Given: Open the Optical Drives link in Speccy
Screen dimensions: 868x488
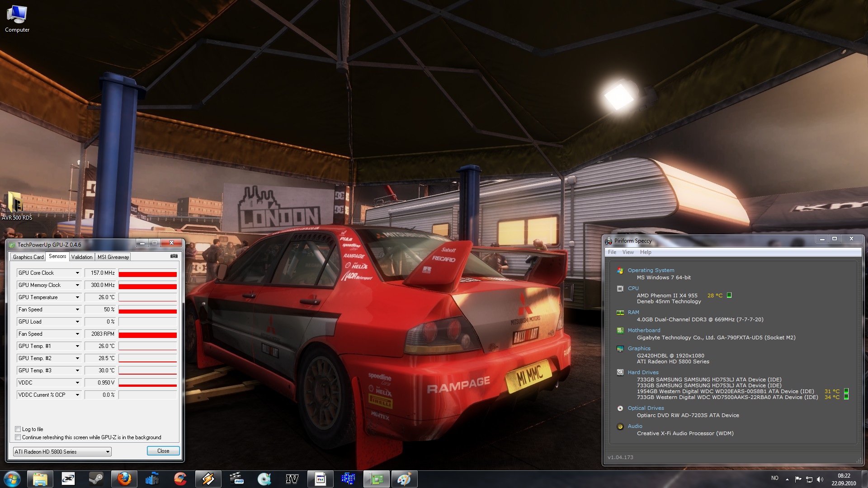Looking at the screenshot, I should 646,408.
